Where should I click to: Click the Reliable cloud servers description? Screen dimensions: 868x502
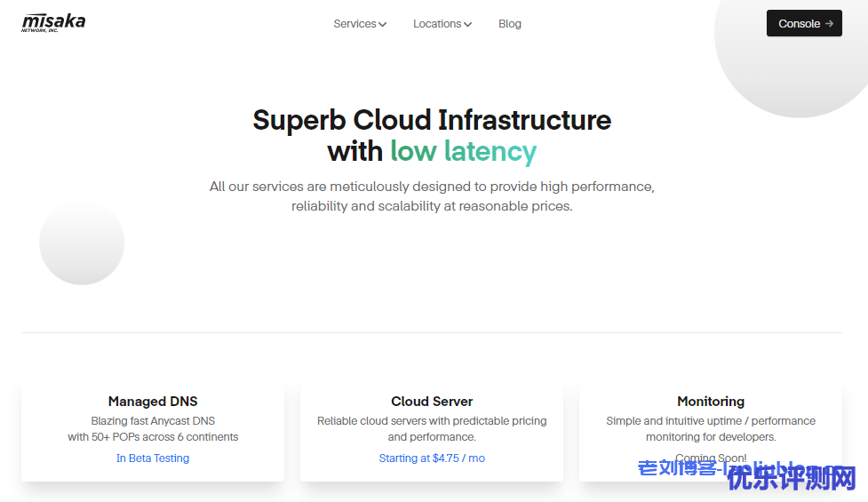(x=432, y=429)
